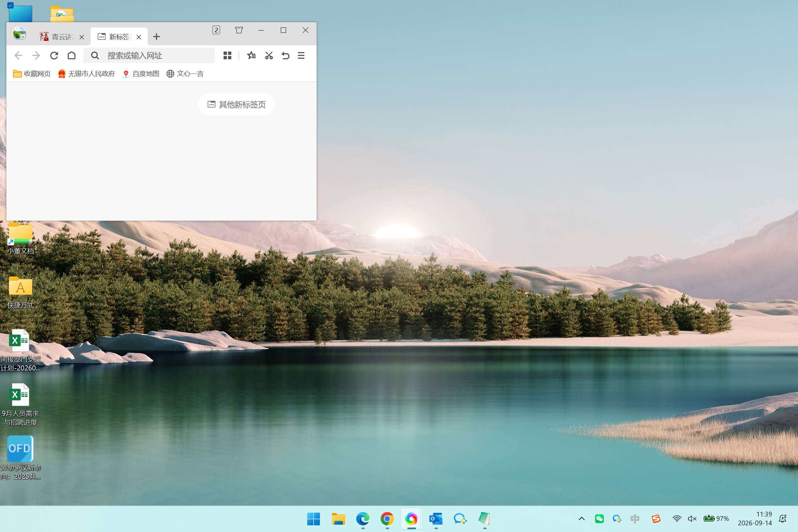This screenshot has width=798, height=532.
Task: Open the 收藏网页 bookmarks folder
Action: click(32, 73)
